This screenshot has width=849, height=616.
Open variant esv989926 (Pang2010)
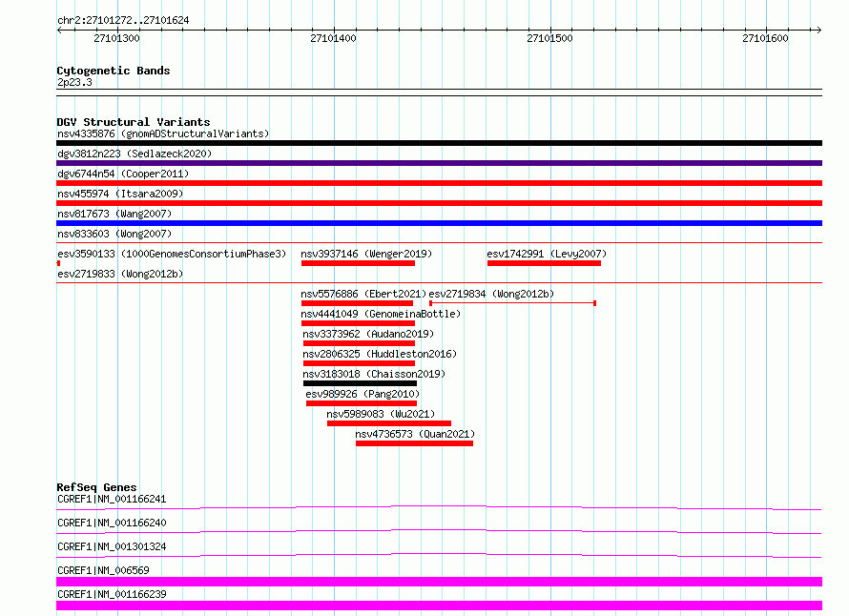[x=362, y=394]
